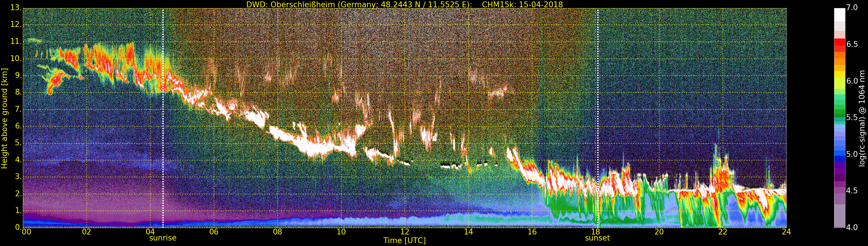Click the x-axis tick label '08'
This screenshot has height=246, width=868.
[277, 232]
